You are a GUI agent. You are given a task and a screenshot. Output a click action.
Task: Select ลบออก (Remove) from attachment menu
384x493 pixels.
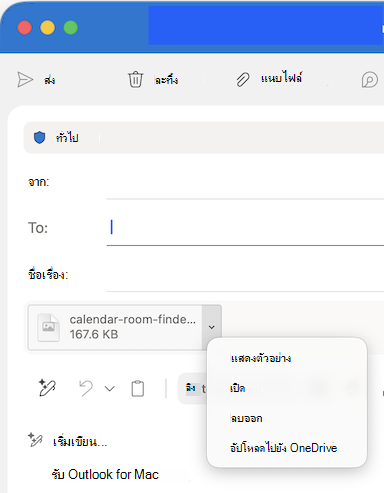(246, 418)
